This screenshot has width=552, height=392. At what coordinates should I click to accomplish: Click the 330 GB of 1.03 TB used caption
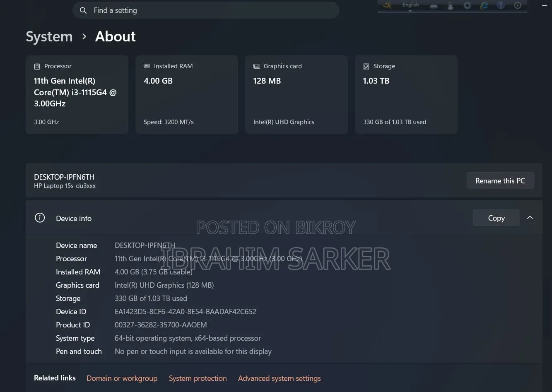395,122
